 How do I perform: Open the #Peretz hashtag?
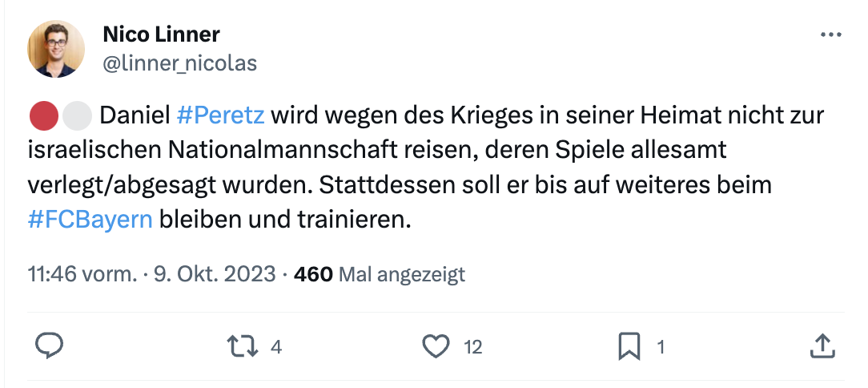219,116
